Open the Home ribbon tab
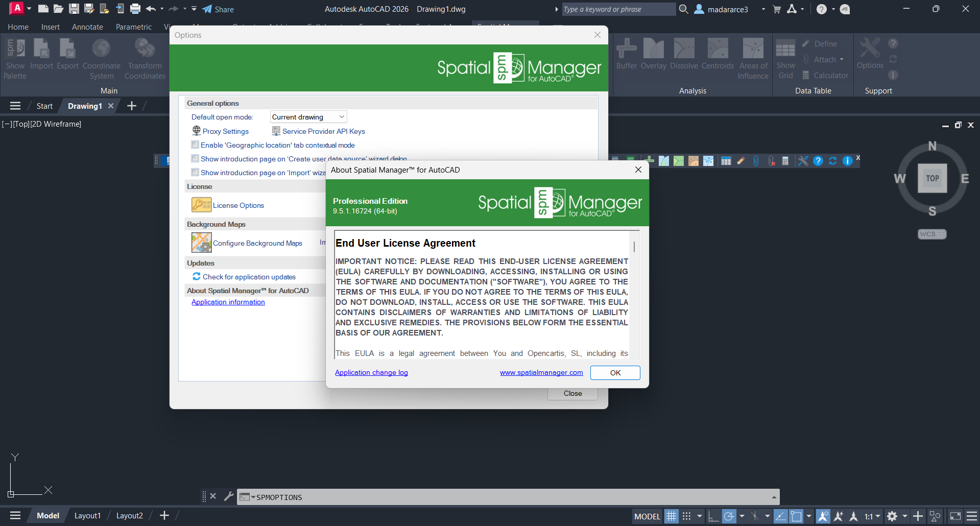 click(18, 27)
